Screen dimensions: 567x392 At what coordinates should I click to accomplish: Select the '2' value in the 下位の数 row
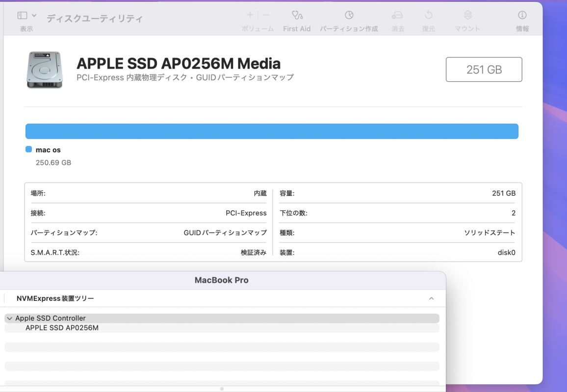click(514, 213)
